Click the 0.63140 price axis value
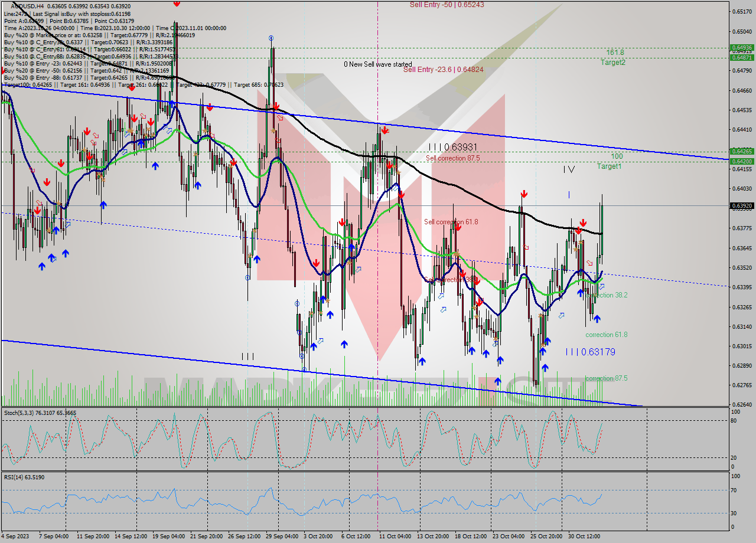This screenshot has width=756, height=543. [742, 326]
